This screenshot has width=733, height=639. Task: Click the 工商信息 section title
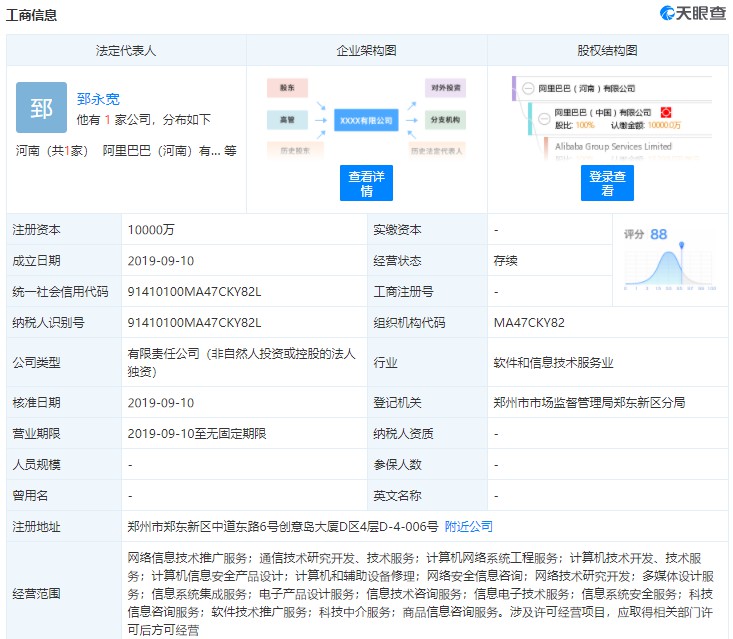[x=31, y=15]
